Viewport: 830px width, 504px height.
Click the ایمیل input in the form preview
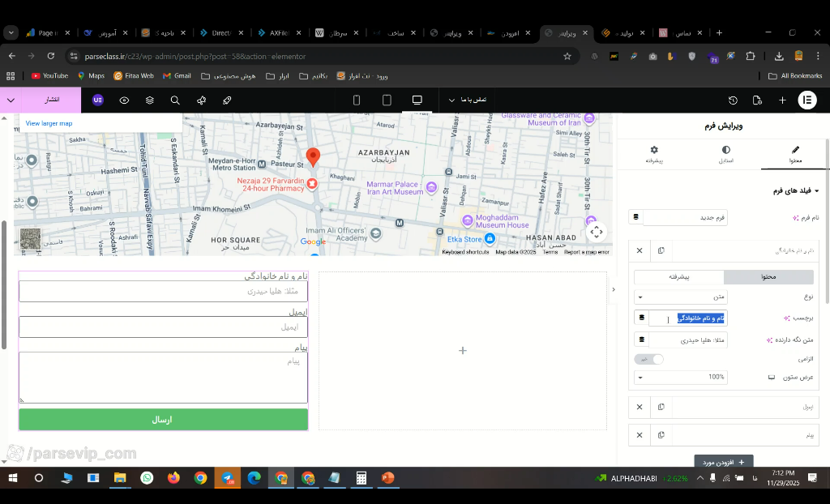(x=163, y=327)
